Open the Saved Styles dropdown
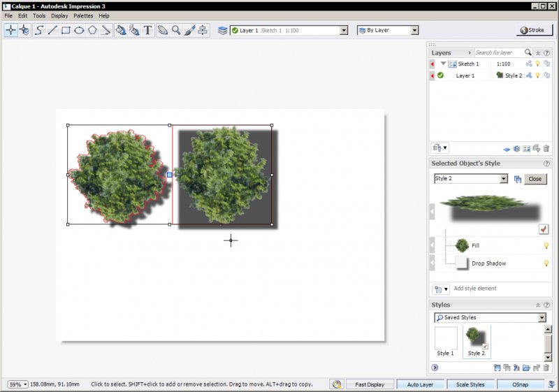559x392 pixels. (542, 317)
